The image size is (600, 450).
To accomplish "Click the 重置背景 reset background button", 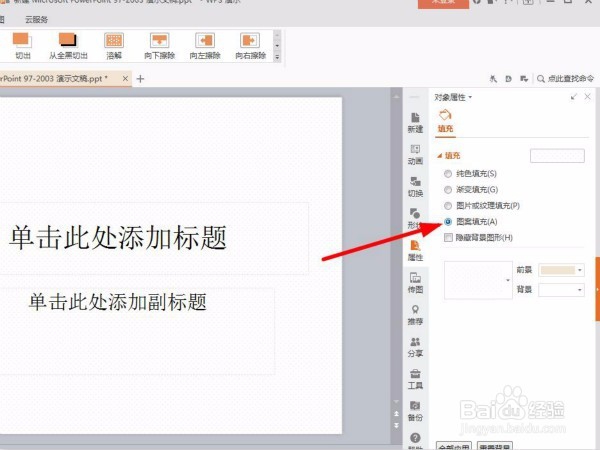I will click(x=495, y=446).
